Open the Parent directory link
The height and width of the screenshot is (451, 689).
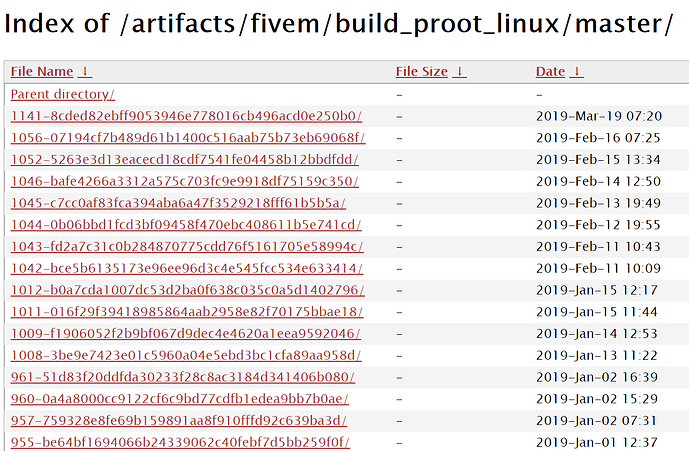click(62, 95)
